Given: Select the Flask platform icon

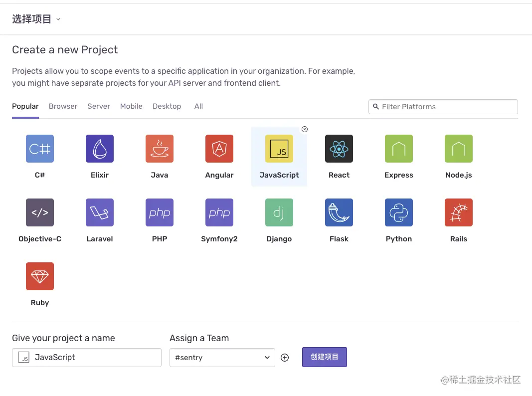Looking at the screenshot, I should pyautogui.click(x=339, y=212).
